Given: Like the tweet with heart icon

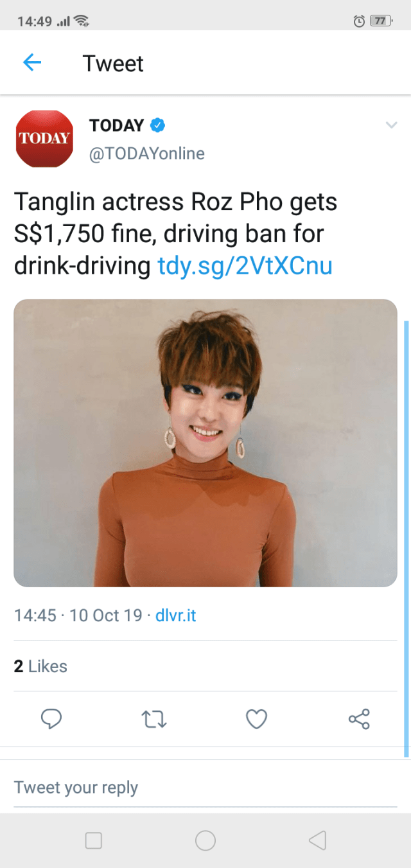Looking at the screenshot, I should point(257,719).
